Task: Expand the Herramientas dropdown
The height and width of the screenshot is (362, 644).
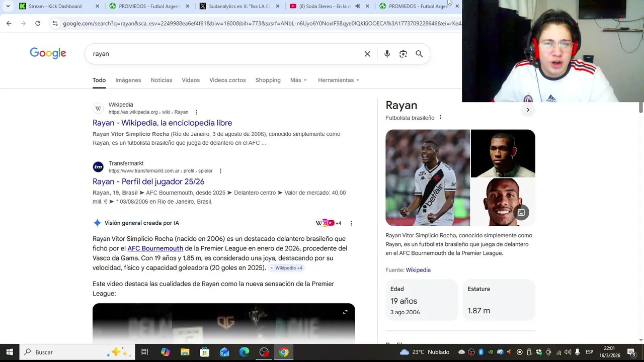Action: tap(339, 80)
